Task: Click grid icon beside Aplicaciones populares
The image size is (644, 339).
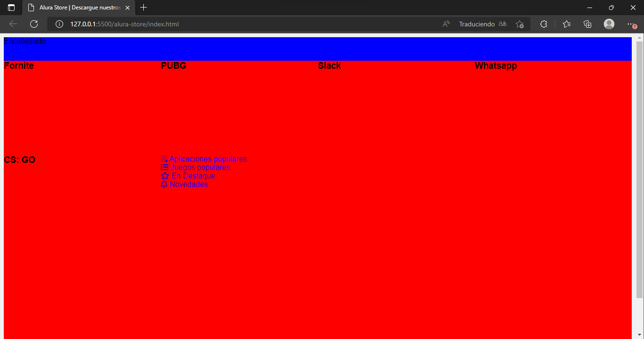Action: pyautogui.click(x=165, y=159)
